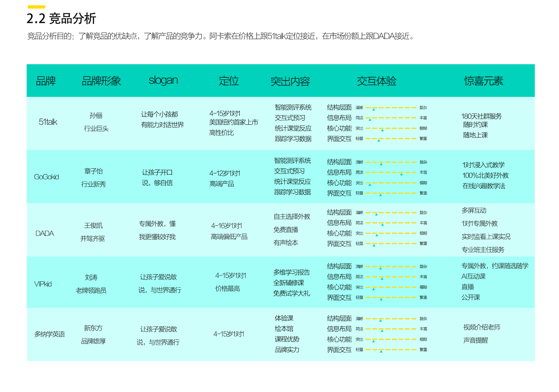Image resolution: width=559 pixels, height=392 pixels.
Task: Click 100%北美好外教 in GoGokid row
Action: [485, 175]
